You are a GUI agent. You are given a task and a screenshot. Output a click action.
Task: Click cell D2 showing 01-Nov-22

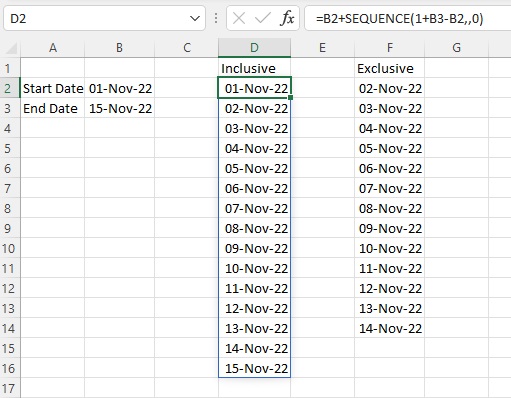pos(254,88)
